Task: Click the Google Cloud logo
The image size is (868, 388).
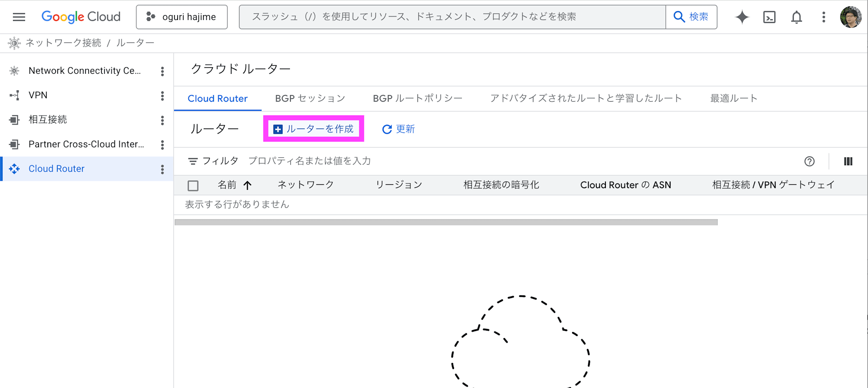Action: coord(81,17)
